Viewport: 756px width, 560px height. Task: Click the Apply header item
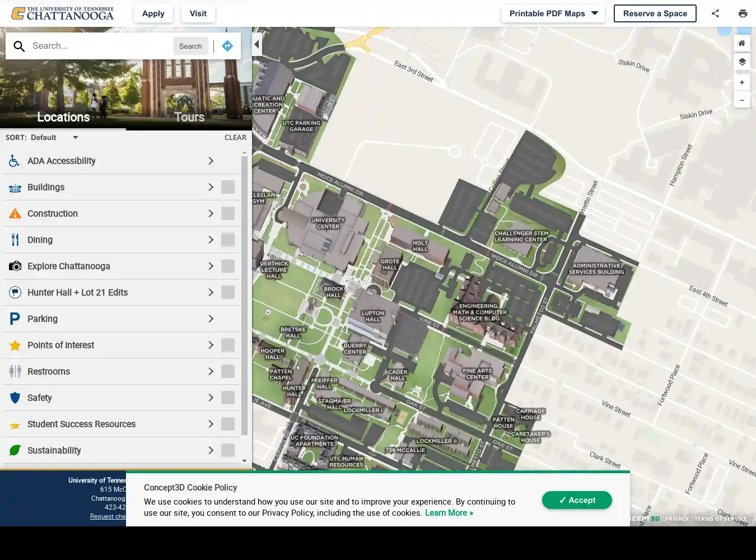[153, 13]
